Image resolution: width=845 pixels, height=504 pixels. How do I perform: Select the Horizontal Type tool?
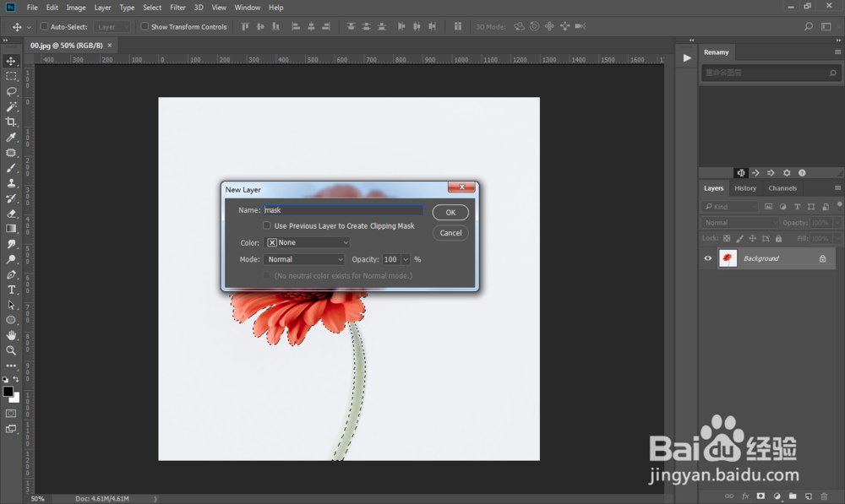pos(11,290)
